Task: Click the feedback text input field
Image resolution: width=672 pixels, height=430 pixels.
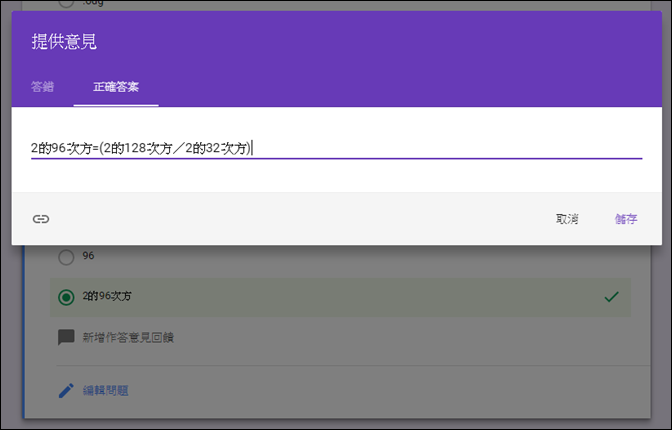Action: click(x=336, y=148)
